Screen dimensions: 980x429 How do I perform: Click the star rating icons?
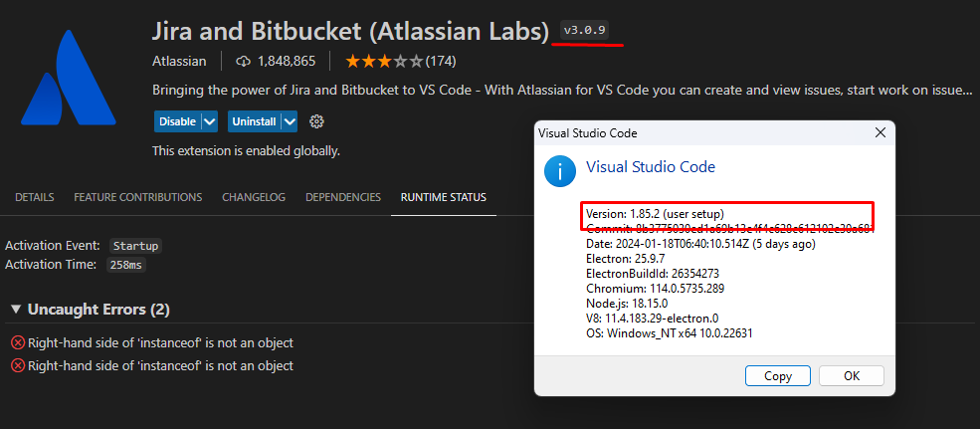click(384, 62)
